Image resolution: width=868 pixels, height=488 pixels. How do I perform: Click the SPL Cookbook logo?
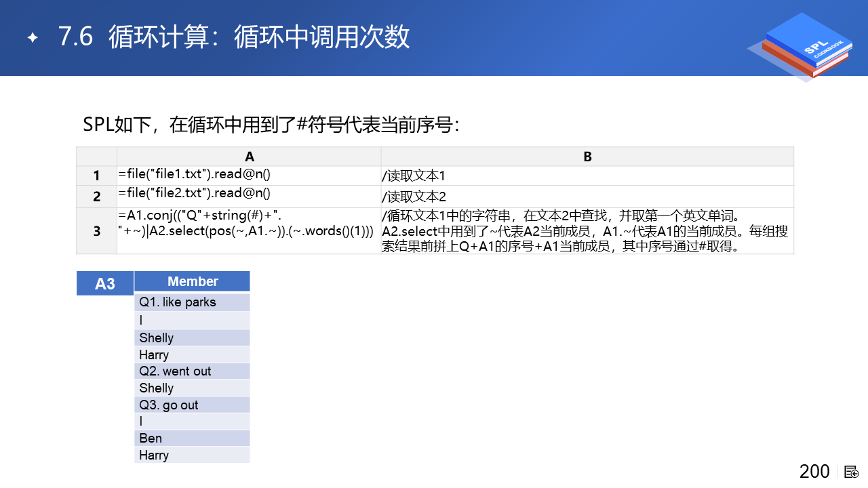pos(799,47)
